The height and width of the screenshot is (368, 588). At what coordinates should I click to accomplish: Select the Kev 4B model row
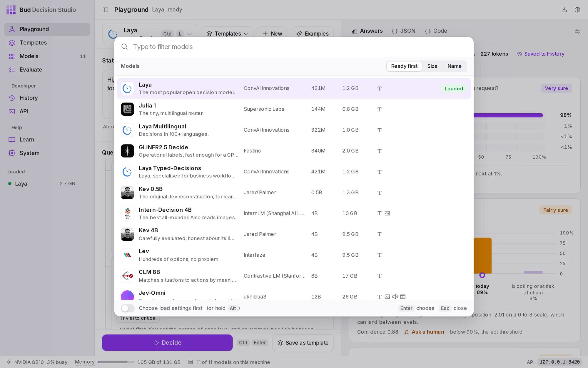pos(294,234)
